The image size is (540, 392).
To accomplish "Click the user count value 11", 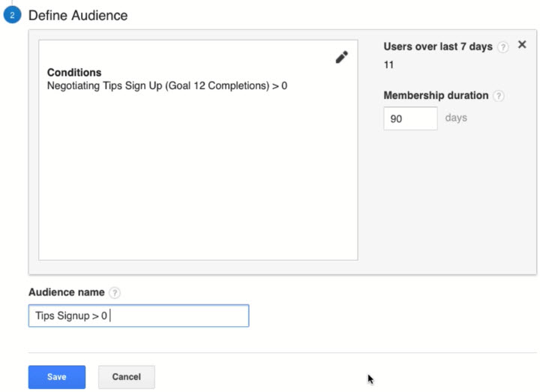I will (388, 65).
